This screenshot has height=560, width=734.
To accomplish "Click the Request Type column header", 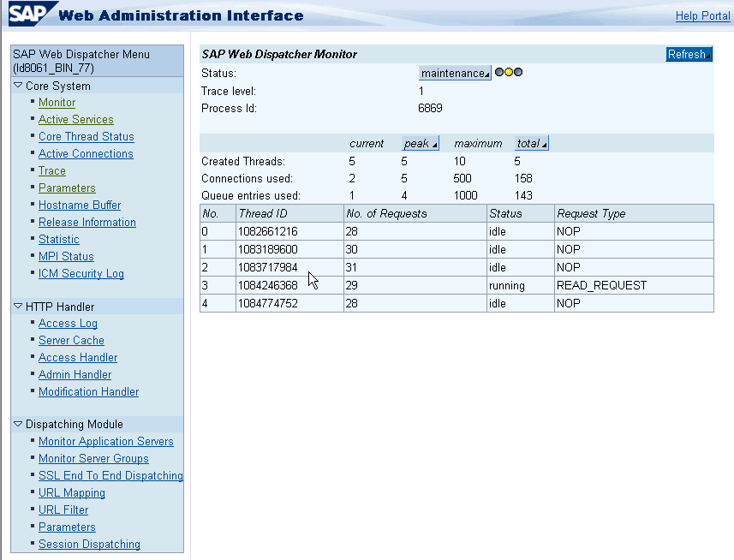I will tap(591, 213).
